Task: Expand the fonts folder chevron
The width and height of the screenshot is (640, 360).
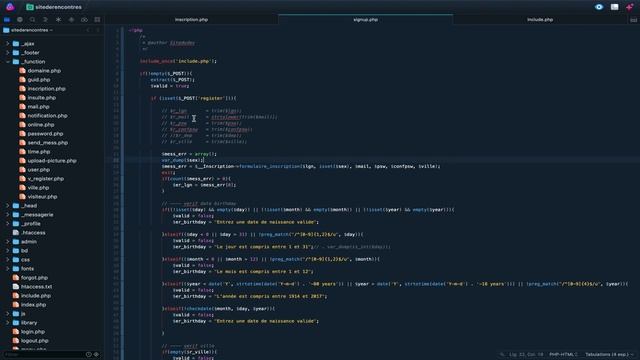Action: (x=7, y=268)
